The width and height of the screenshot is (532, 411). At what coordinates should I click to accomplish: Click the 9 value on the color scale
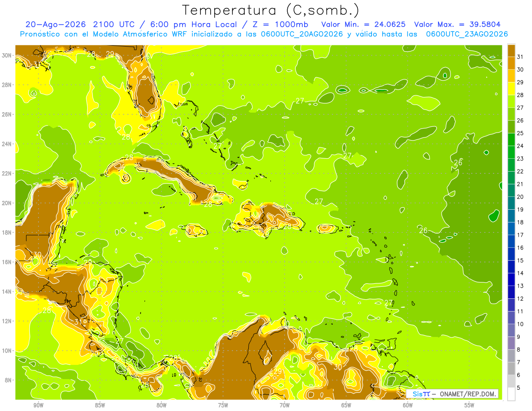tap(519, 337)
